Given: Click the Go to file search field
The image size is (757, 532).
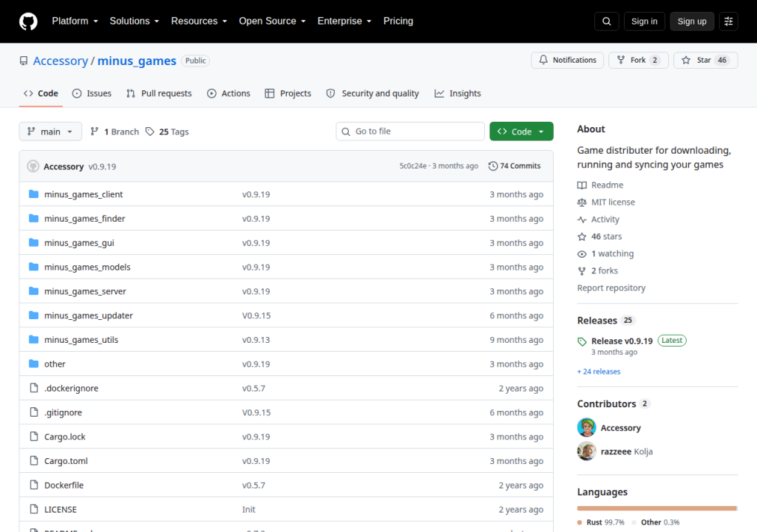Looking at the screenshot, I should (410, 132).
